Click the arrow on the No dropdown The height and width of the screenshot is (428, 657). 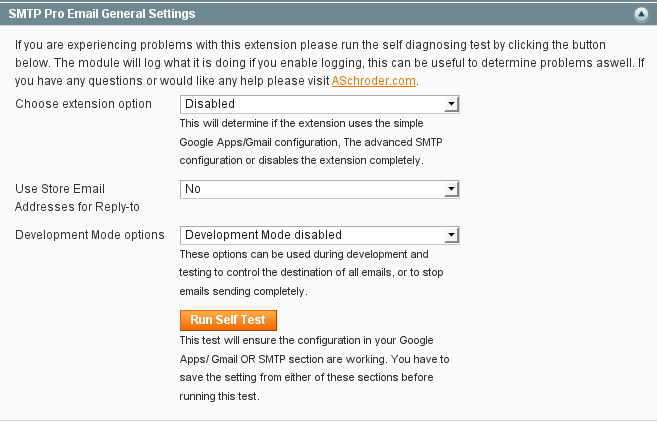pyautogui.click(x=451, y=189)
